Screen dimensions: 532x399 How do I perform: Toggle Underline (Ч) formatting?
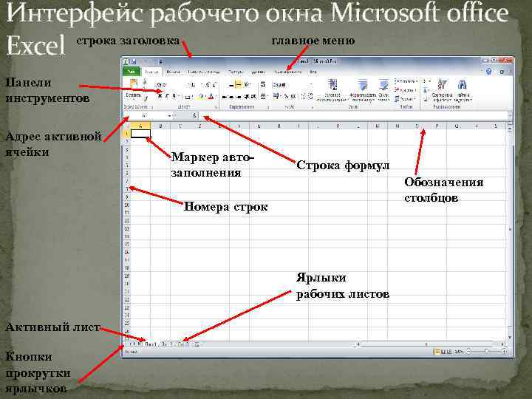click(174, 96)
